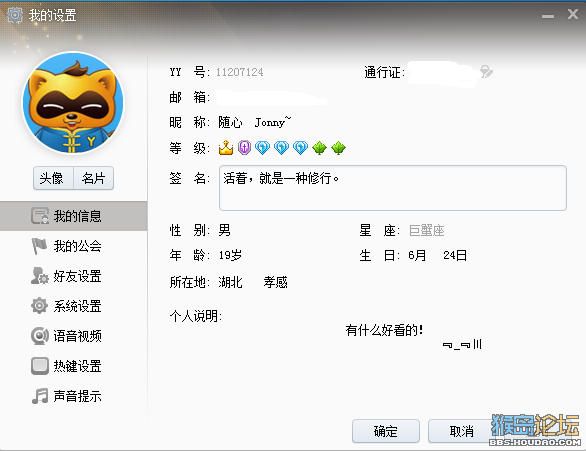
Task: Open the 名片 card button
Action: point(93,178)
